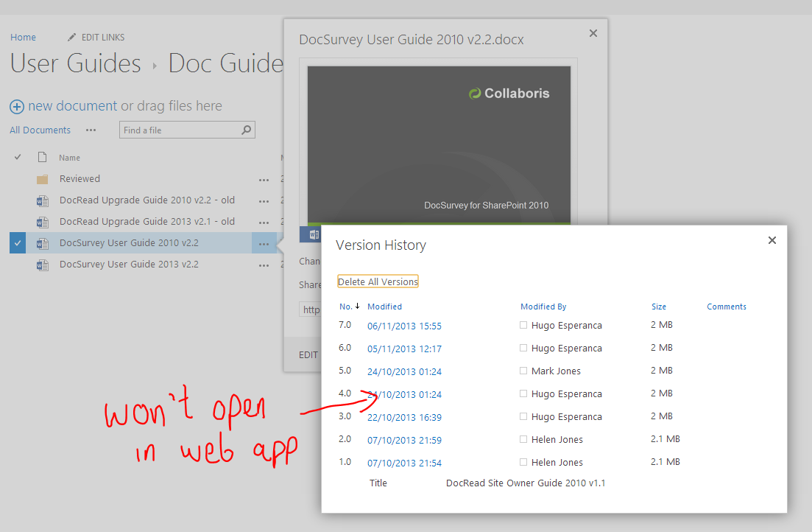This screenshot has height=532, width=812.
Task: Check presence box next to Mark Jones
Action: tap(523, 371)
